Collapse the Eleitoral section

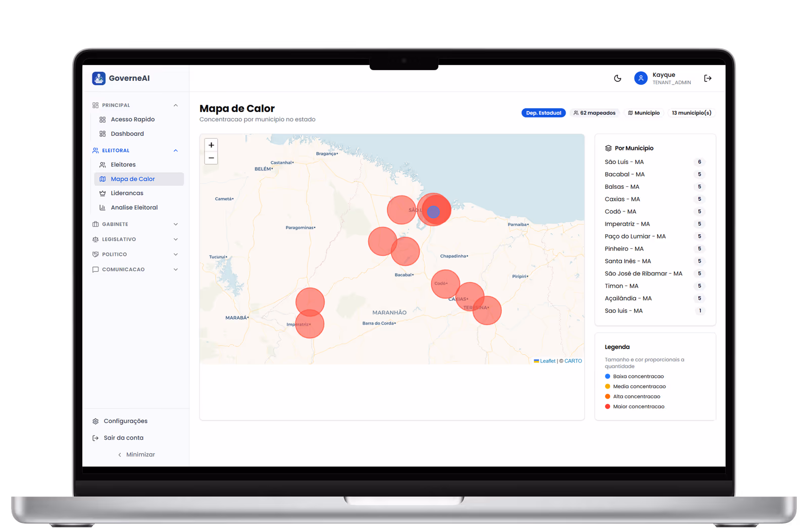click(176, 150)
